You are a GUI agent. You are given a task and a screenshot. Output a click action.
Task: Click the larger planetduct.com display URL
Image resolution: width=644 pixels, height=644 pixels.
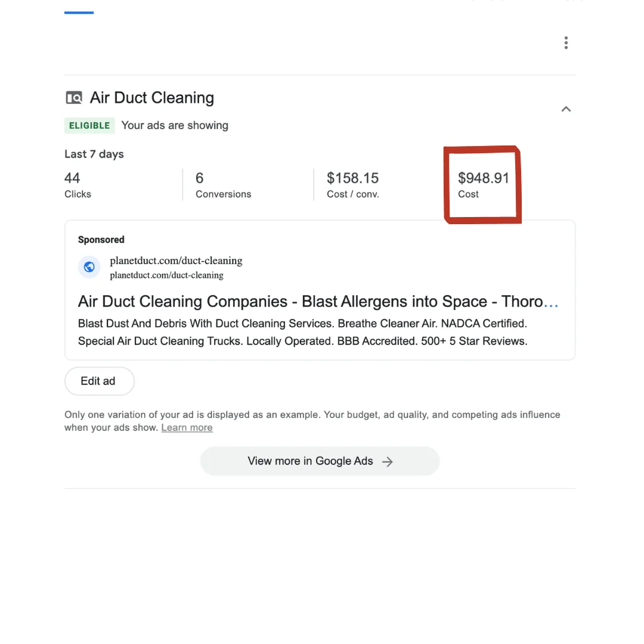(x=176, y=261)
